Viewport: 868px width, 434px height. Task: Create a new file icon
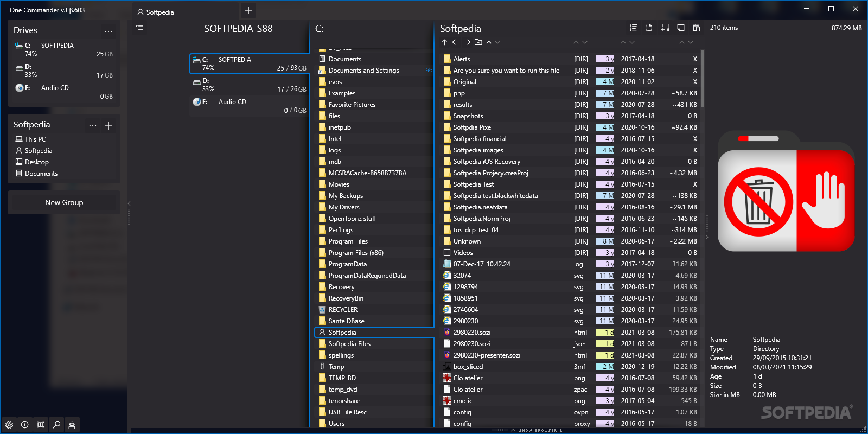click(649, 28)
